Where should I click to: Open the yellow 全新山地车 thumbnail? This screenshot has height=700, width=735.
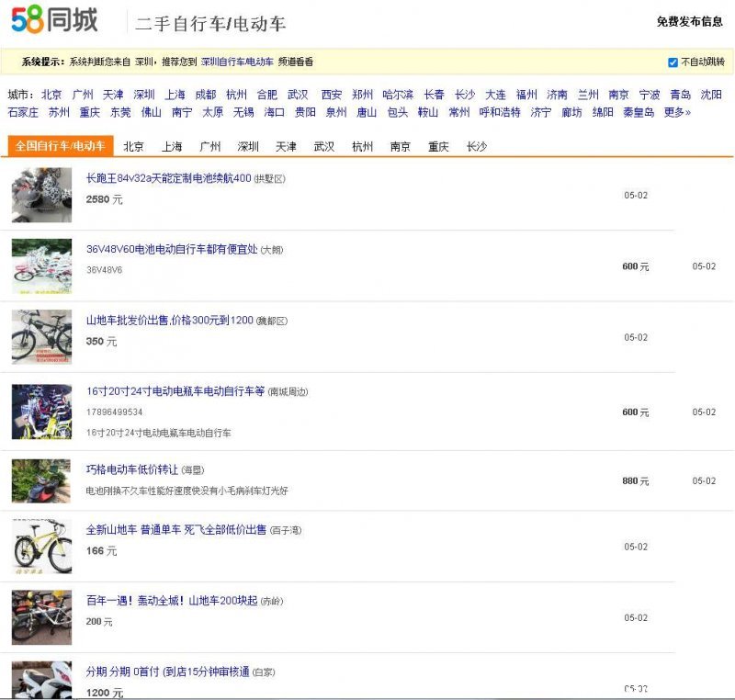coord(41,546)
